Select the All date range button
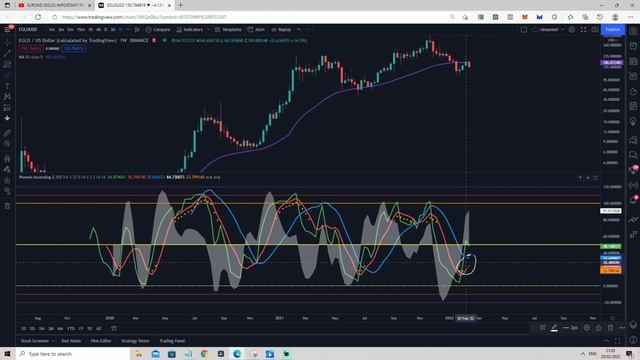The height and width of the screenshot is (360, 640). coord(99,329)
